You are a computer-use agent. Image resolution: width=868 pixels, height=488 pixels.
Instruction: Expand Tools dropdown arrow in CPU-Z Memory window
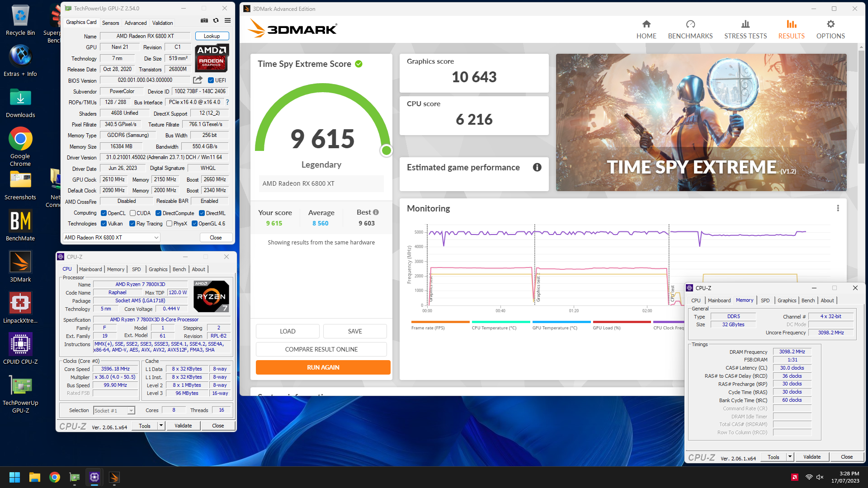pyautogui.click(x=790, y=457)
